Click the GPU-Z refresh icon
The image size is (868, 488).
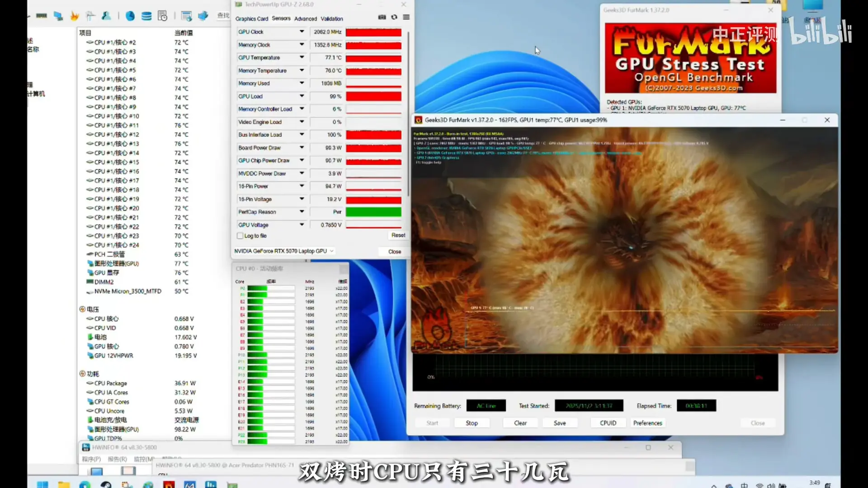point(394,17)
